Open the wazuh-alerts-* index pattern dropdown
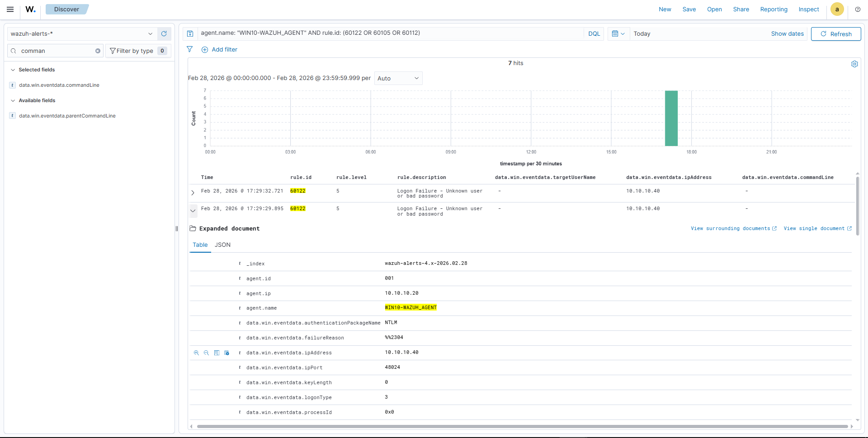Viewport: 868px width, 438px height. [x=82, y=34]
